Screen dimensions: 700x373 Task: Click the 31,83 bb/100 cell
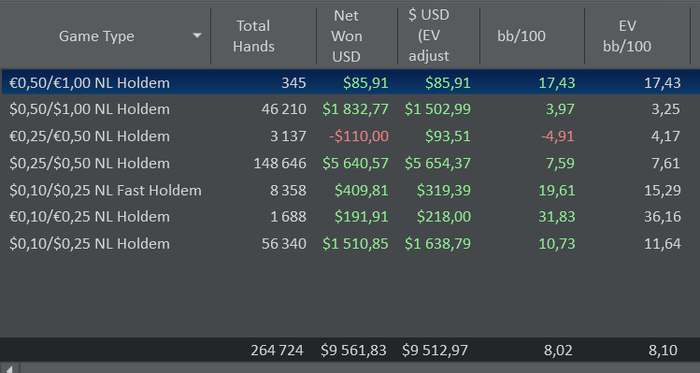[x=557, y=217]
